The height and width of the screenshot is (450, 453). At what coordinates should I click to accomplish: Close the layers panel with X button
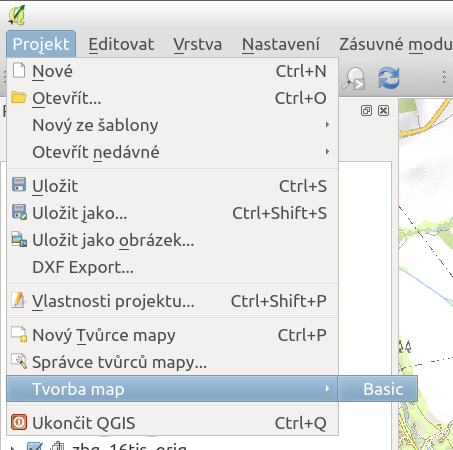383,111
